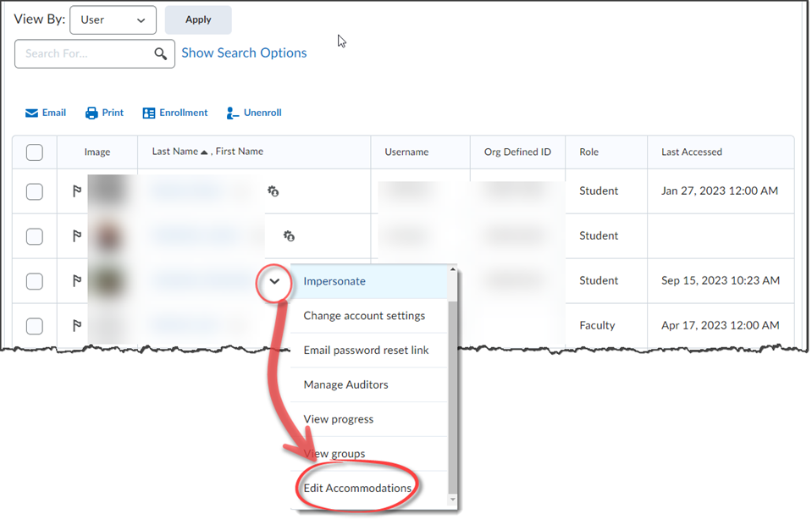Click the Unenroll user icon
Image resolution: width=812 pixels, height=525 pixels.
tap(233, 113)
